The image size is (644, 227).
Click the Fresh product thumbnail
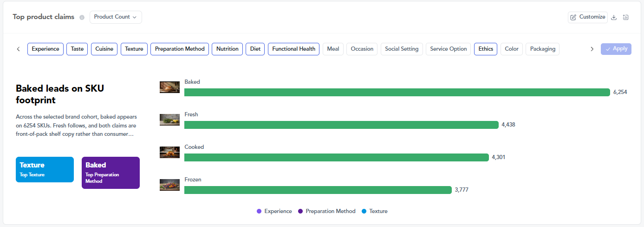tap(169, 120)
